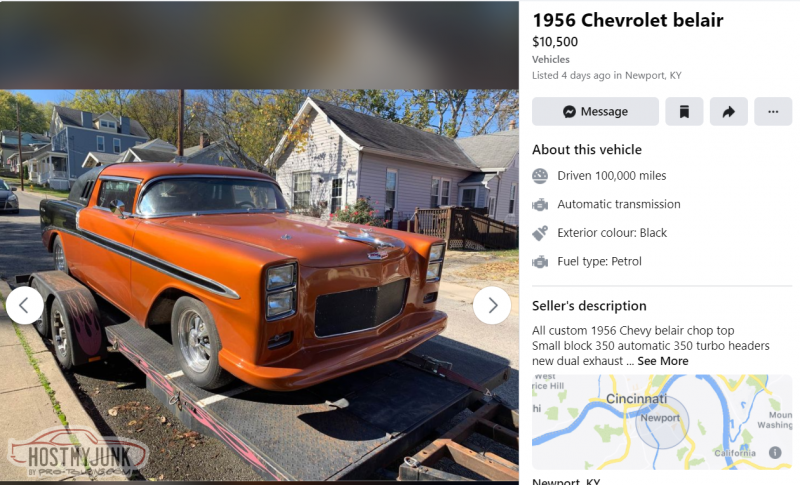Open the Cincinnati location map
Screen dimensions: 800x485
coord(662,422)
